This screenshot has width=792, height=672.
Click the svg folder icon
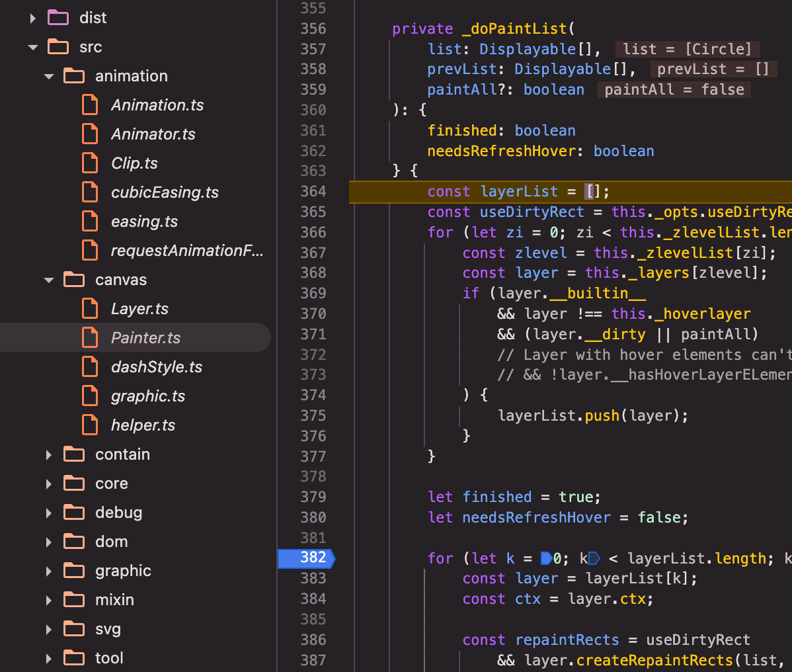(x=74, y=629)
